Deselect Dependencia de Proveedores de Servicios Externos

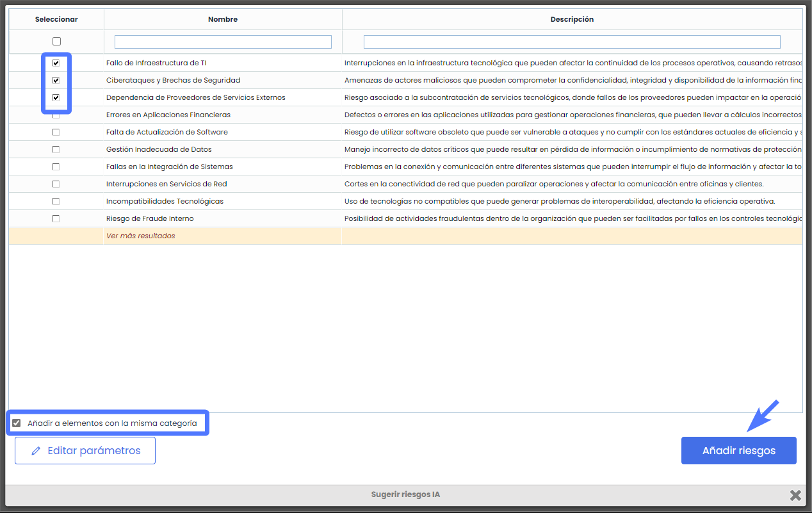tap(56, 97)
